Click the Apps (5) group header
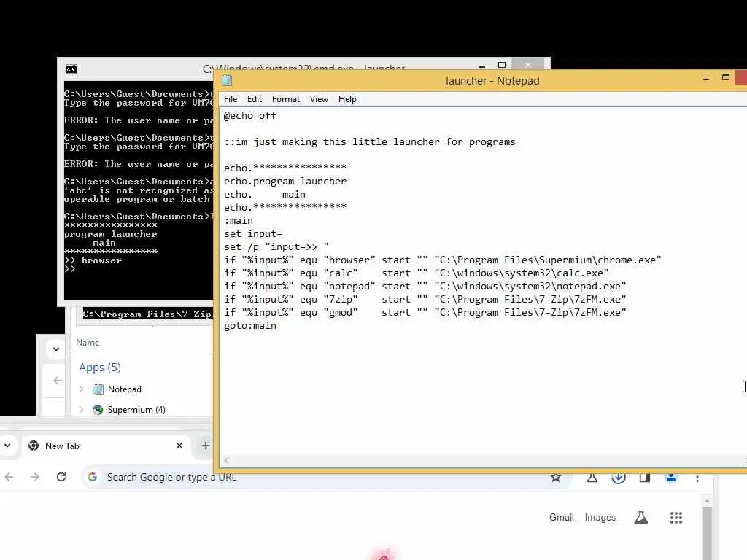This screenshot has height=560, width=747. tap(99, 367)
